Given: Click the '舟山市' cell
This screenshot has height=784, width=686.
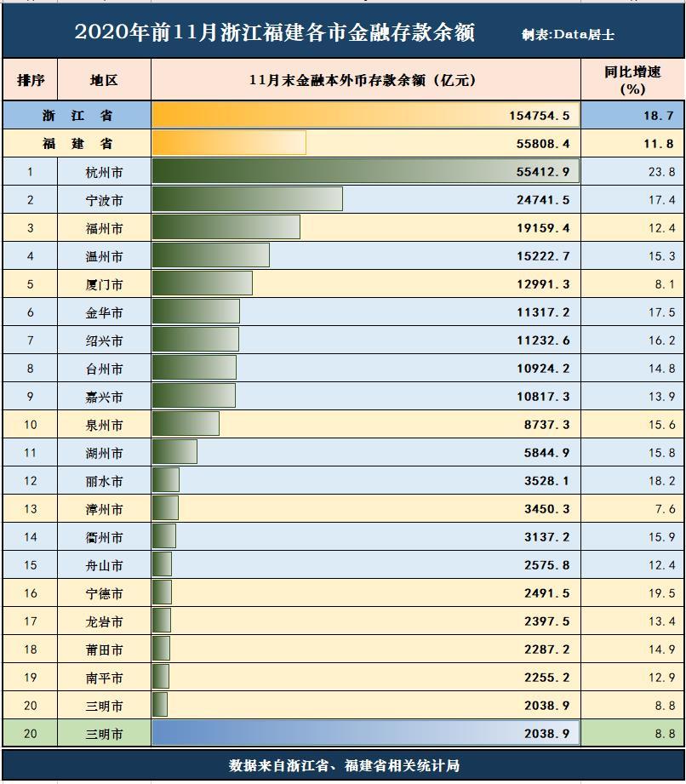Looking at the screenshot, I should coord(104,565).
